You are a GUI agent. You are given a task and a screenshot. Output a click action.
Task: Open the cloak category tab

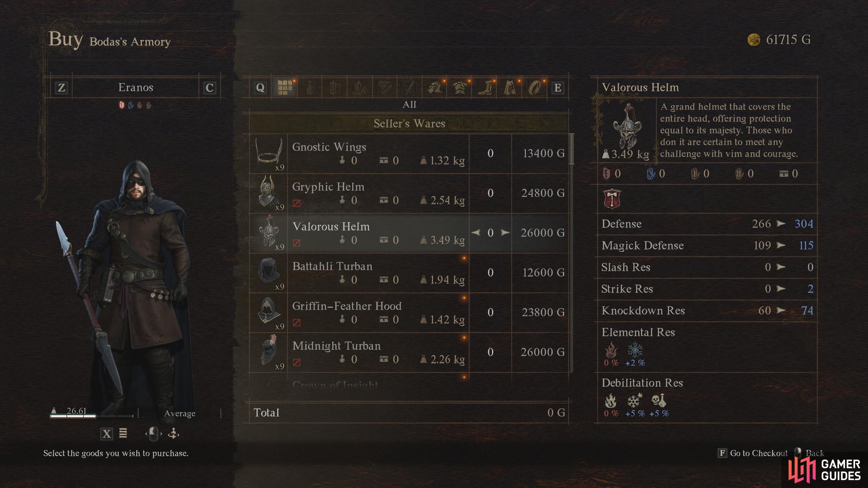click(510, 88)
